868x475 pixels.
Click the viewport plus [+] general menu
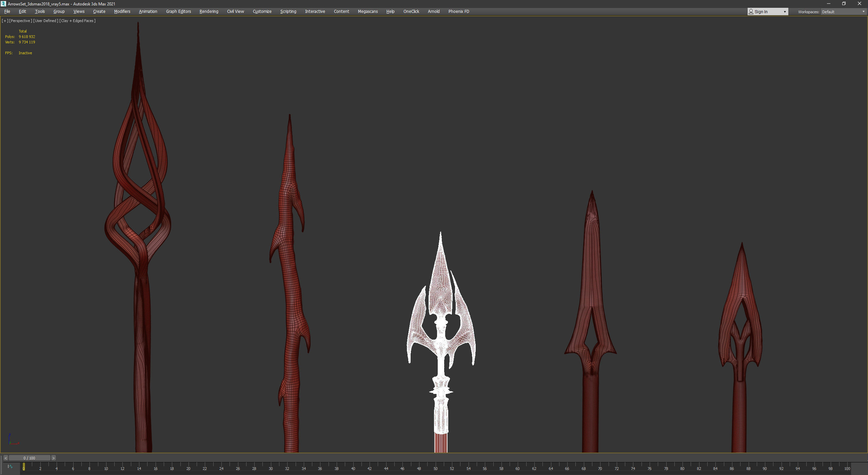(x=5, y=21)
